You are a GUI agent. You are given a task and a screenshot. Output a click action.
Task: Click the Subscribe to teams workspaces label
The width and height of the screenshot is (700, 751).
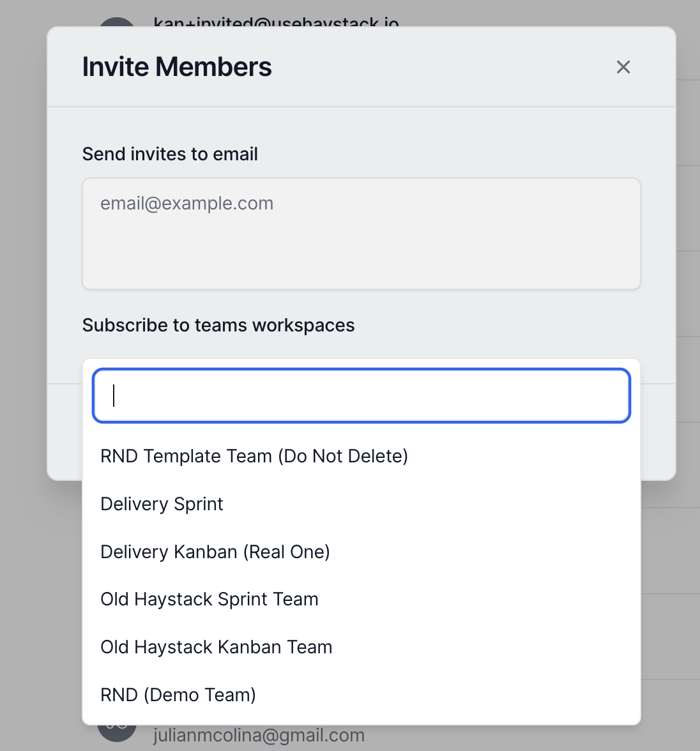tap(218, 325)
